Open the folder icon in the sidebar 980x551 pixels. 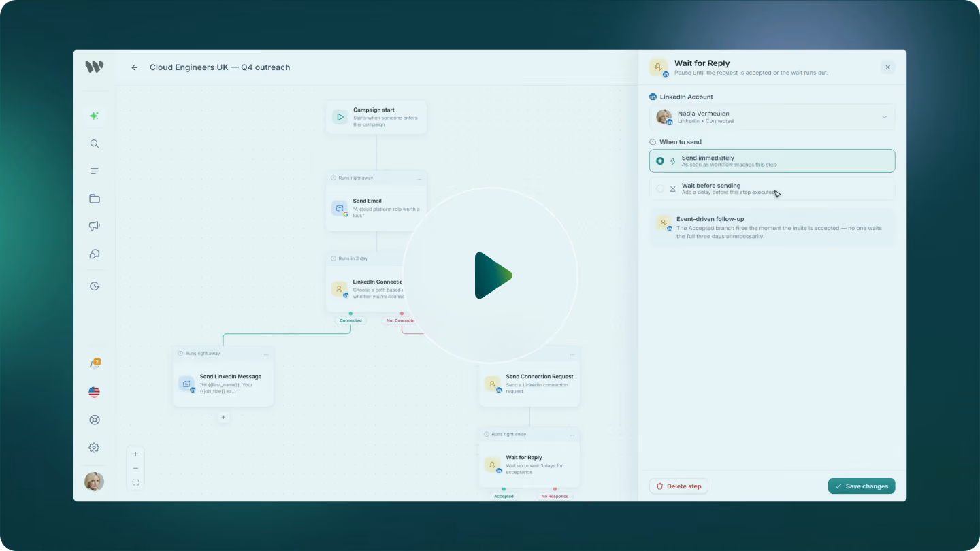[95, 199]
